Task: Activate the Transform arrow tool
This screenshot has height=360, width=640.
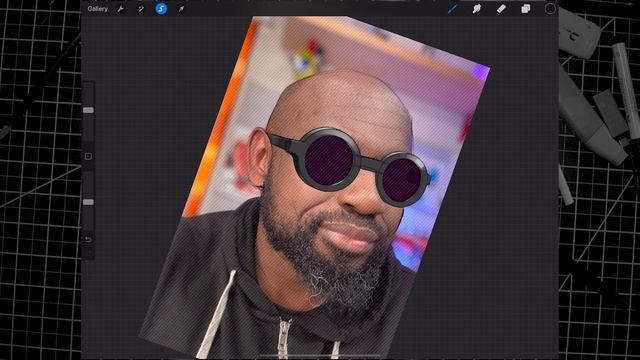Action: pos(181,9)
